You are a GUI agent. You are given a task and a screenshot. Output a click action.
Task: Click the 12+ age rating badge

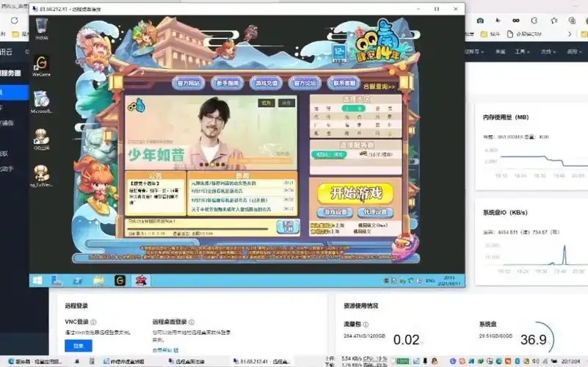pyautogui.click(x=339, y=53)
